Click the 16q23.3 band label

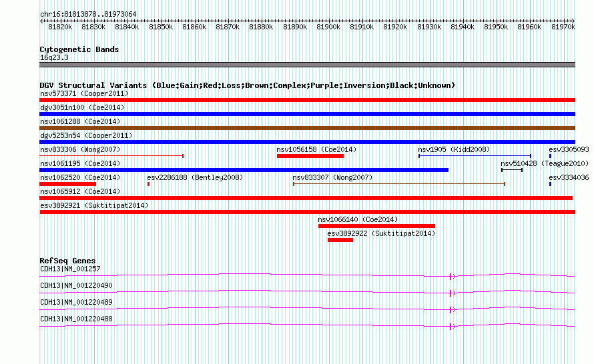coord(54,57)
